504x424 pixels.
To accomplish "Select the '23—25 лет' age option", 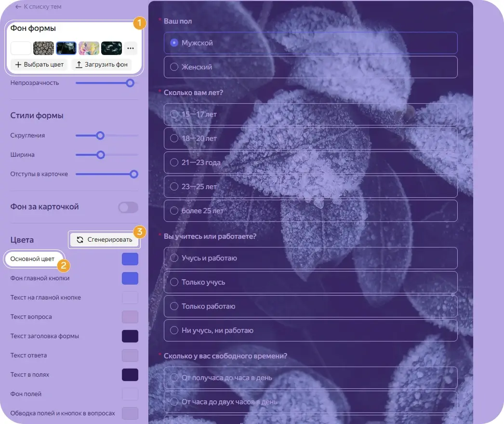I will pyautogui.click(x=310, y=187).
